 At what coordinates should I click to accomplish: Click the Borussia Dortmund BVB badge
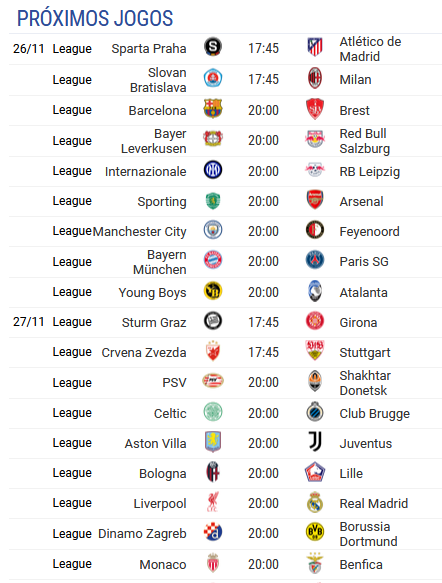[x=315, y=532]
